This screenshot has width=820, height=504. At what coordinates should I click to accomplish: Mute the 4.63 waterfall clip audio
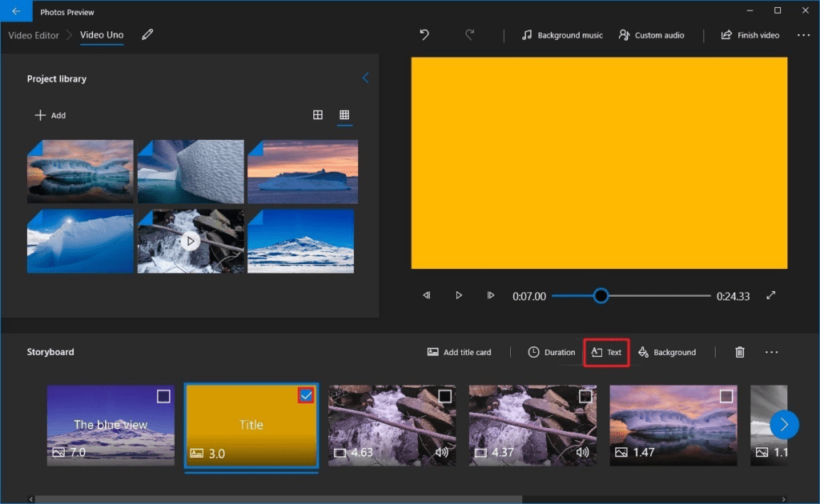pos(442,452)
